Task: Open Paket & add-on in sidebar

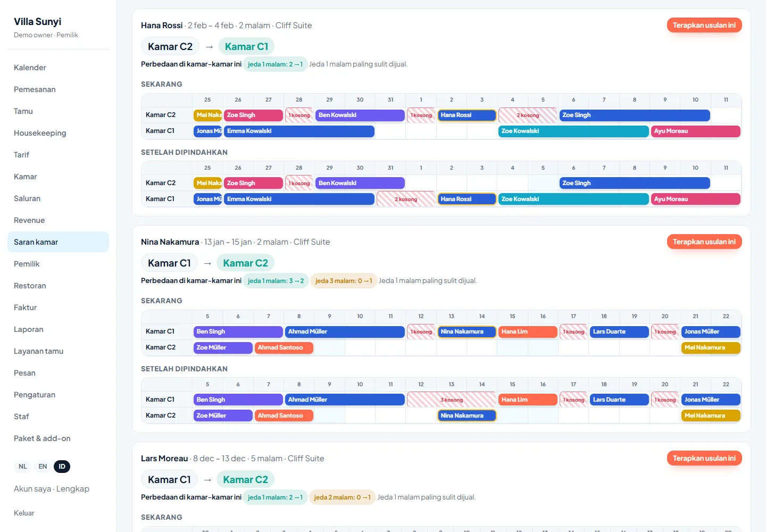Action: tap(58, 438)
